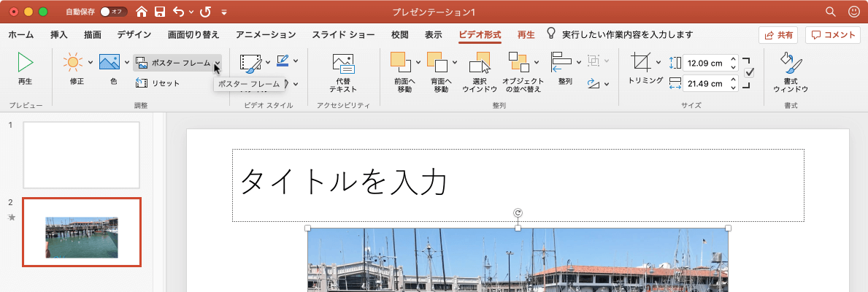Switch to the スライド ショー tab
868x292 pixels.
click(343, 34)
